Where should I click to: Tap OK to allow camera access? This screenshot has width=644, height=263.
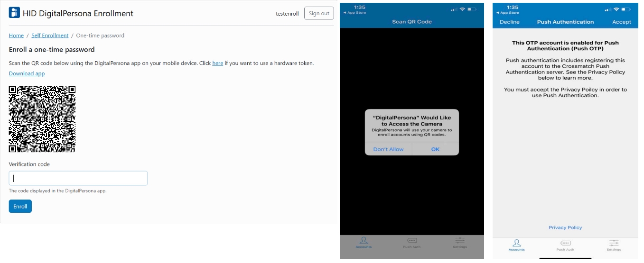pos(435,149)
